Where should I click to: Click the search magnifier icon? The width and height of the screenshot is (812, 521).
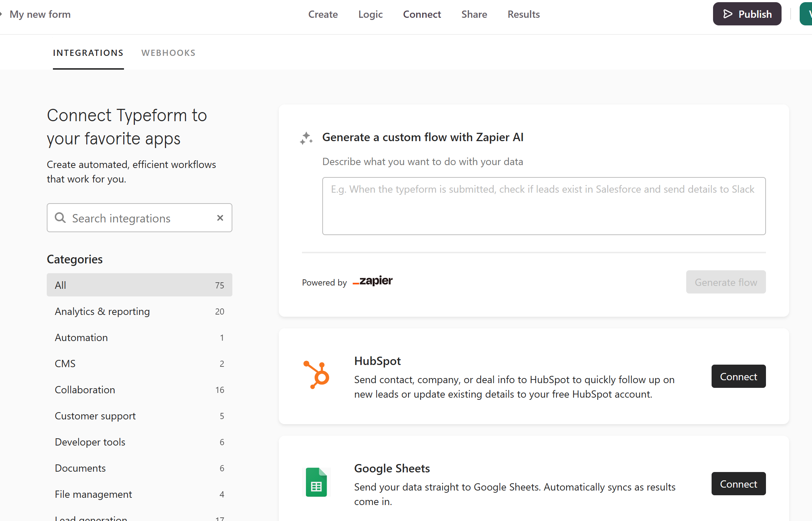(60, 218)
